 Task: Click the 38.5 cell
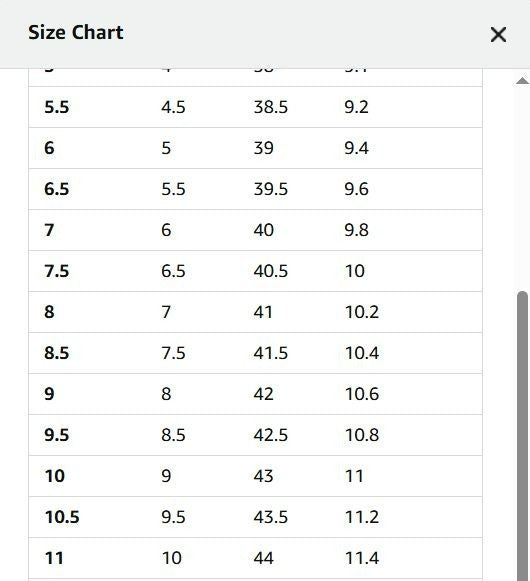tap(271, 107)
